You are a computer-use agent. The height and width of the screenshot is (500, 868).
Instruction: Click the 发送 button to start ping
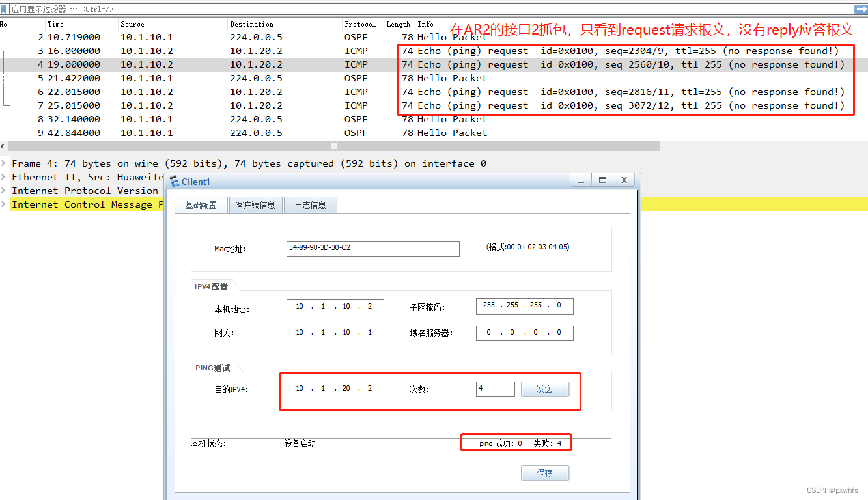point(544,389)
